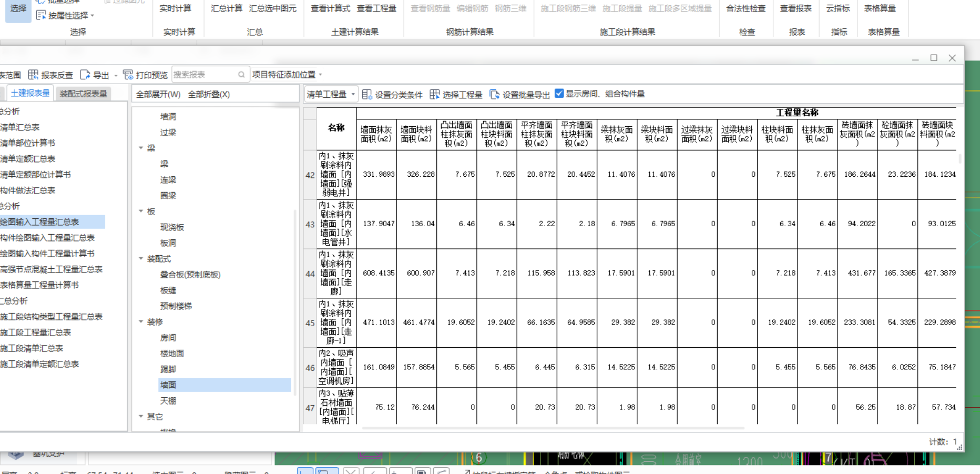Toggle 显示房间、组合构件量 checkbox
Screen dimensions: 980x474
click(559, 94)
